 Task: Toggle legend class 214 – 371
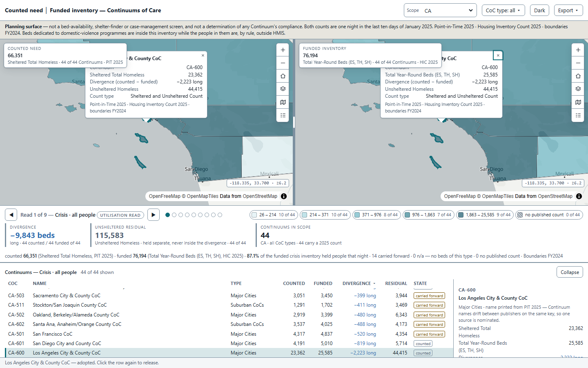[325, 215]
